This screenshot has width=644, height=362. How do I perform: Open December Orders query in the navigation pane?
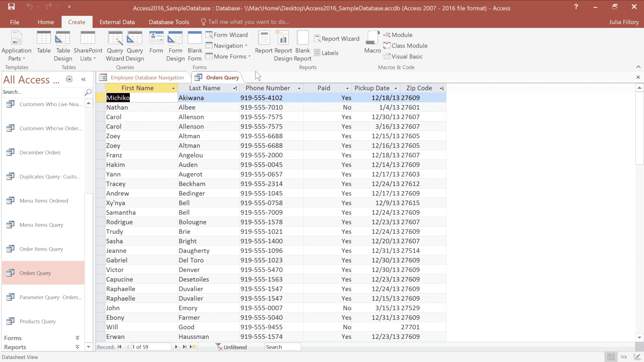[x=40, y=153]
